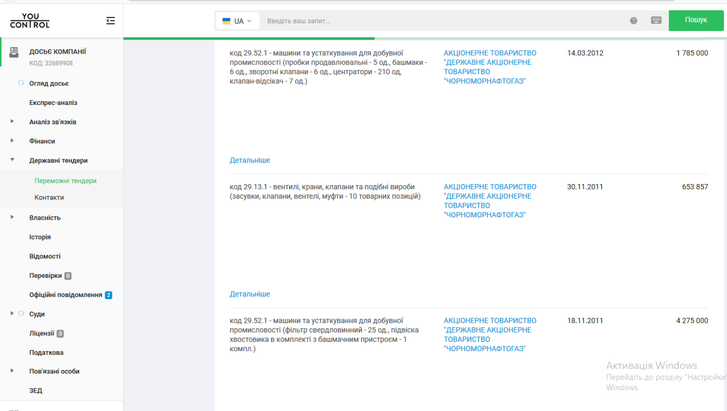Collapse the sidebar with the menu icon

(x=110, y=20)
